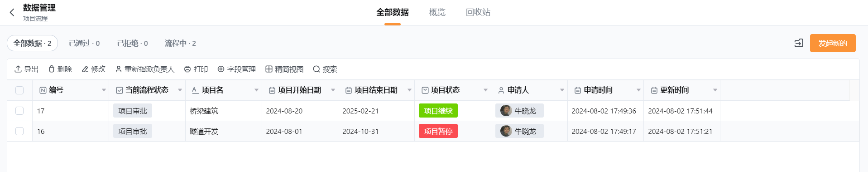This screenshot has width=868, height=172.
Task: Click 搜索 search toolbar item
Action: (325, 69)
